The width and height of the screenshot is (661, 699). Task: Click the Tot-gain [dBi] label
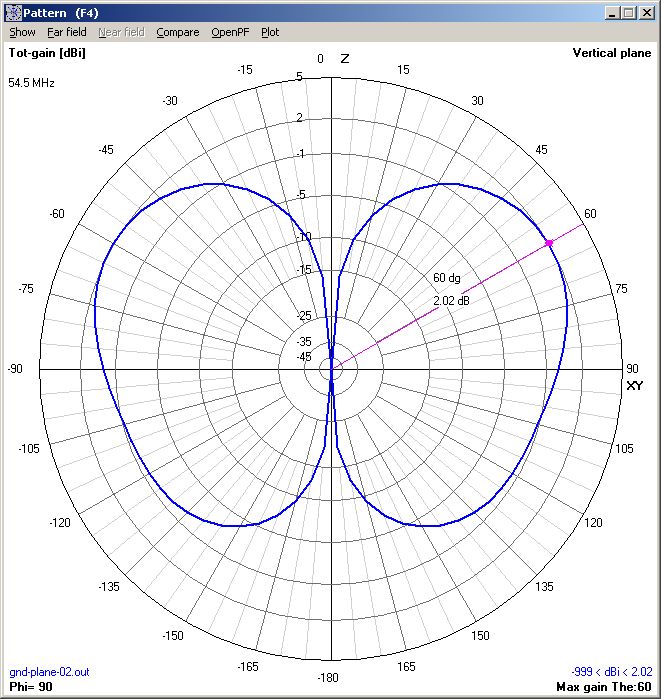point(47,53)
